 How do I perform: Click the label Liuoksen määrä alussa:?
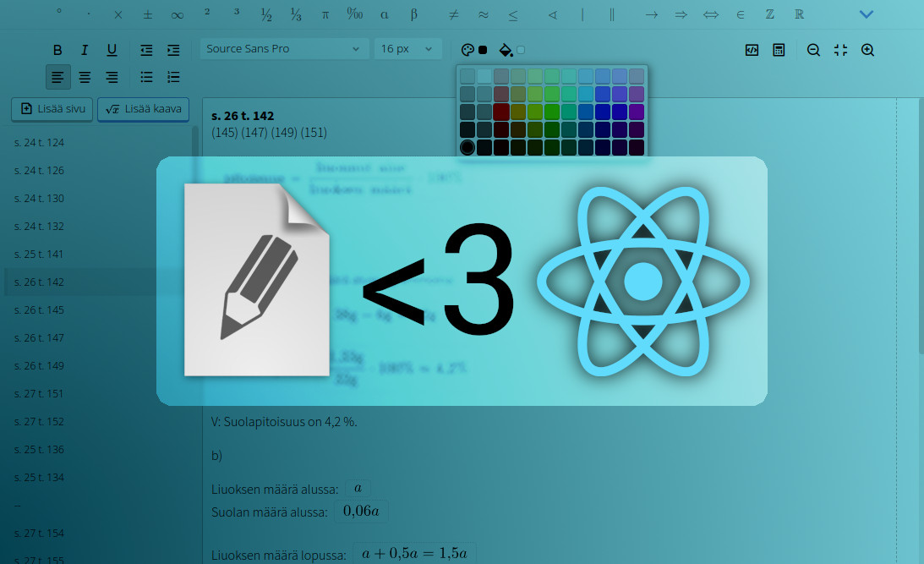[x=275, y=490]
